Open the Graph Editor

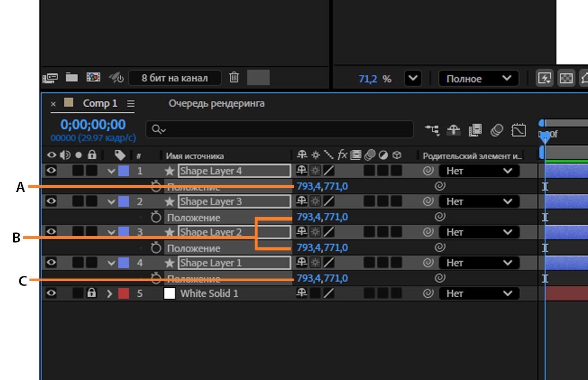[518, 130]
